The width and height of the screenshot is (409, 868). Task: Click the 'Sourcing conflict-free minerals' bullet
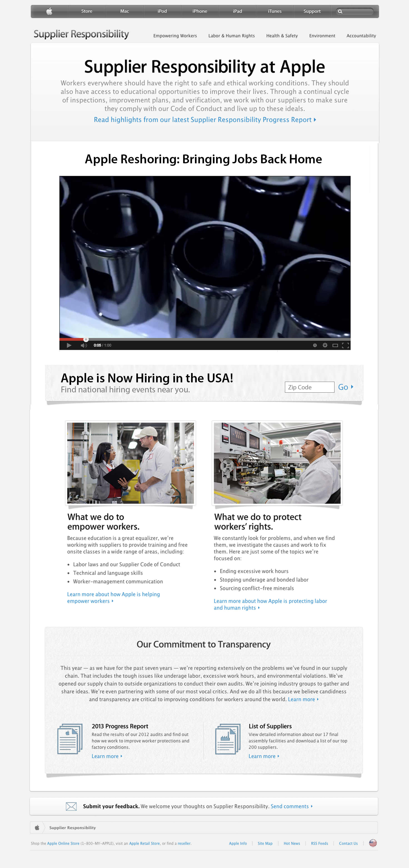click(257, 588)
